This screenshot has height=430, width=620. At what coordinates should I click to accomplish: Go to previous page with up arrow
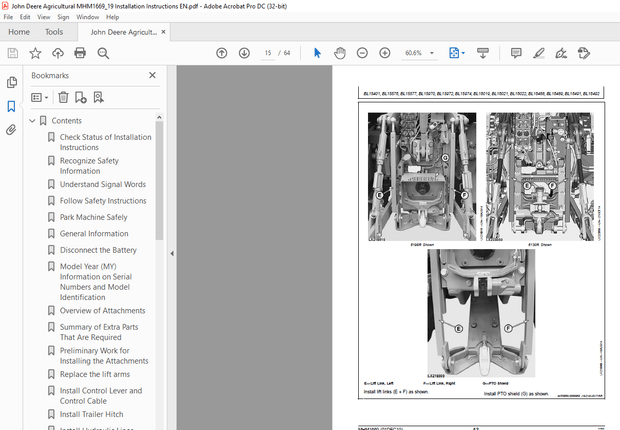tap(221, 53)
